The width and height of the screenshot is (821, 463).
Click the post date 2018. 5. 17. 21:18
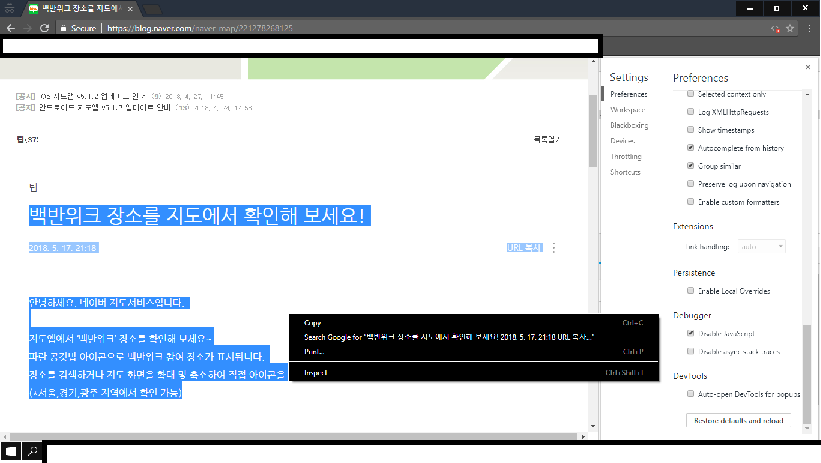63,248
